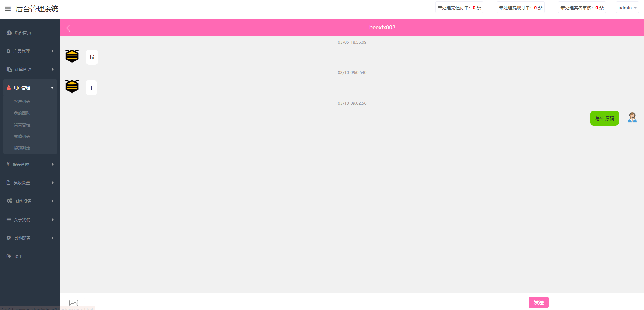
Task: Click the back arrow in chat header
Action: coord(68,28)
